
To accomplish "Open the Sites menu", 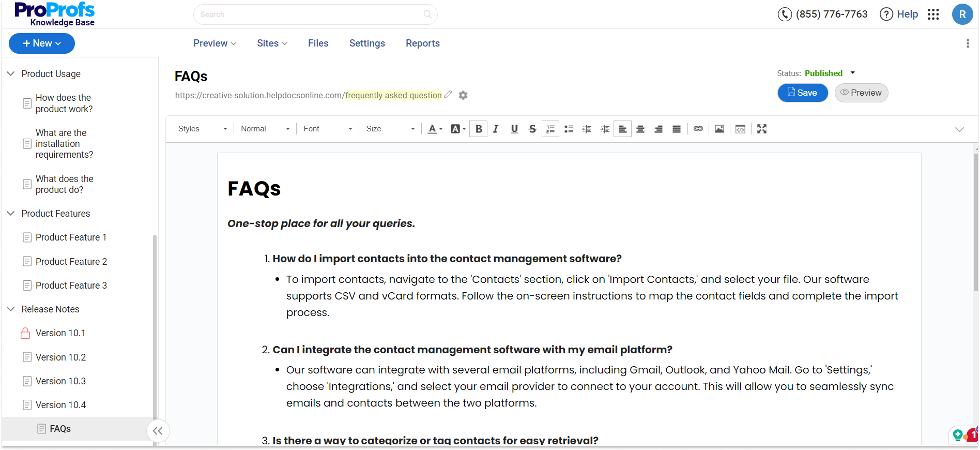I will (272, 43).
